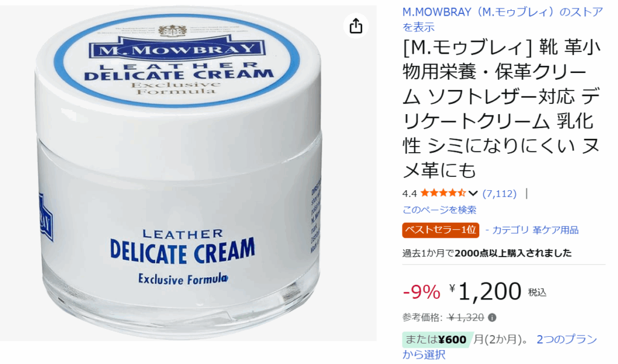The image size is (618, 364).
Task: Click the ¥1,200 current price
Action: click(x=485, y=292)
